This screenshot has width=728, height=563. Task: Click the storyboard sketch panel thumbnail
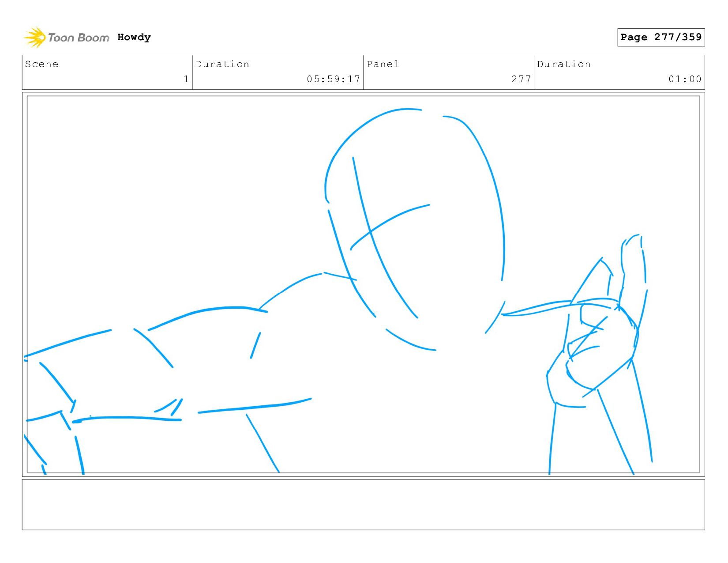[x=363, y=284]
